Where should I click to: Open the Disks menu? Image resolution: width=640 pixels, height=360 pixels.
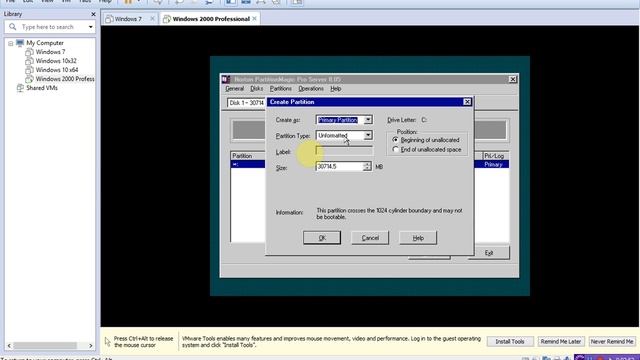257,89
